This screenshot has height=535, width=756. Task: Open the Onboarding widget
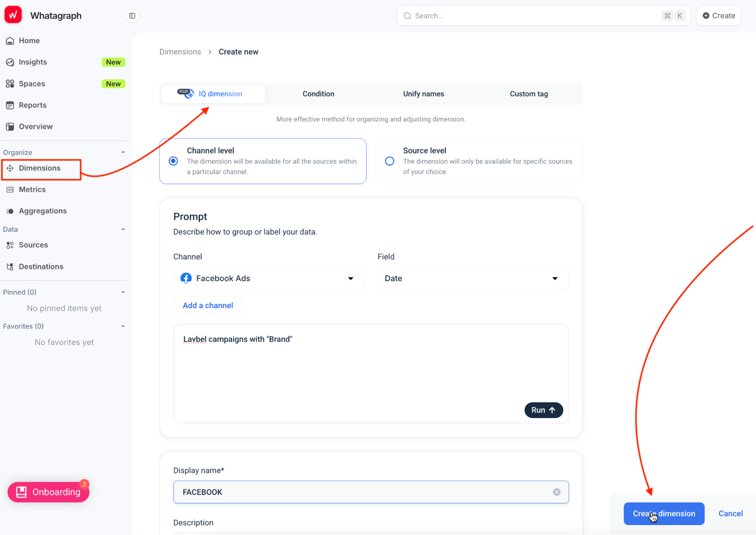[48, 492]
